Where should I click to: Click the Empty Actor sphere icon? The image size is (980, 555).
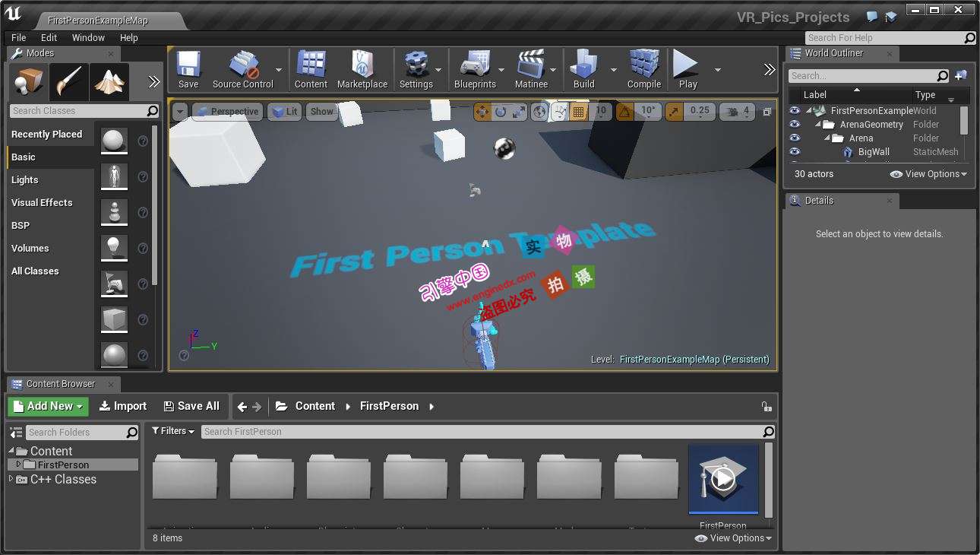(x=114, y=141)
